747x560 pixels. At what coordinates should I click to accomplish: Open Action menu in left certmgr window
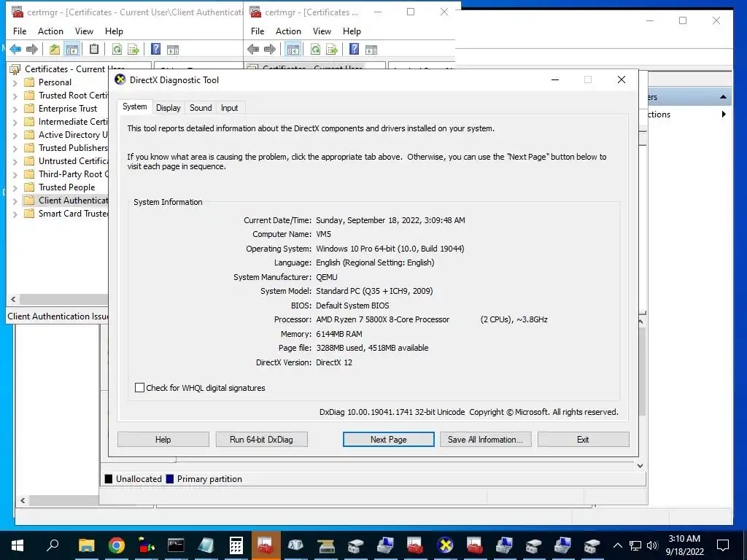[x=50, y=31]
